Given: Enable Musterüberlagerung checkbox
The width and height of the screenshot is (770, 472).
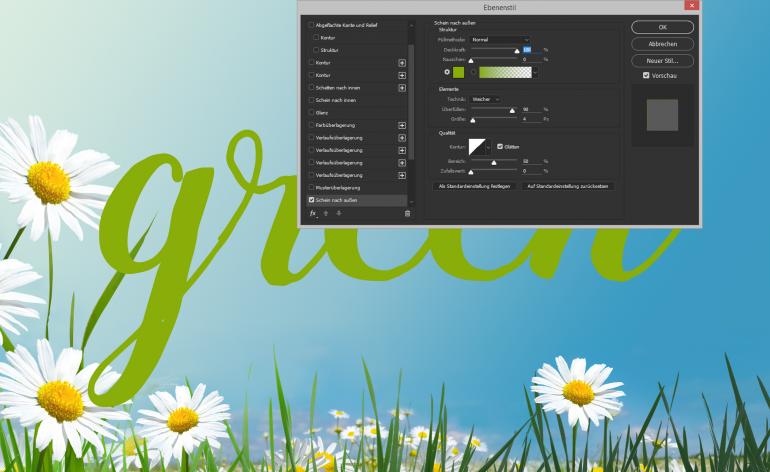Looking at the screenshot, I should [x=311, y=188].
